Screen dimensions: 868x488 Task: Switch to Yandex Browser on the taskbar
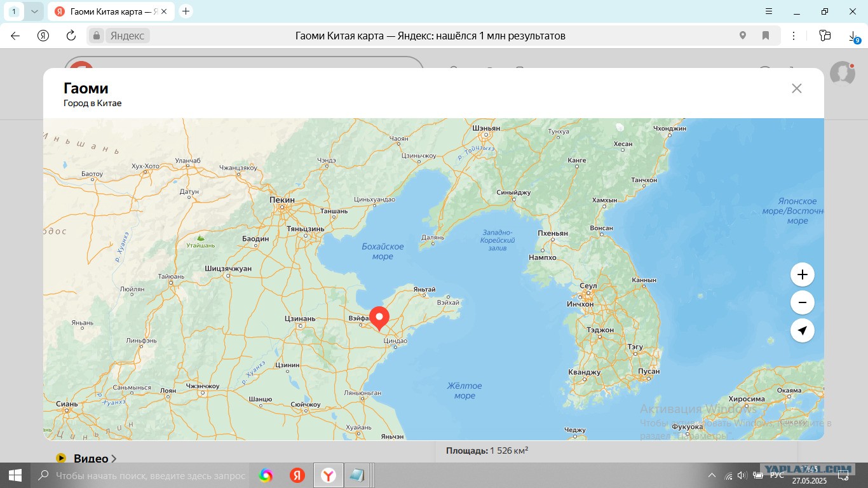coord(329,475)
